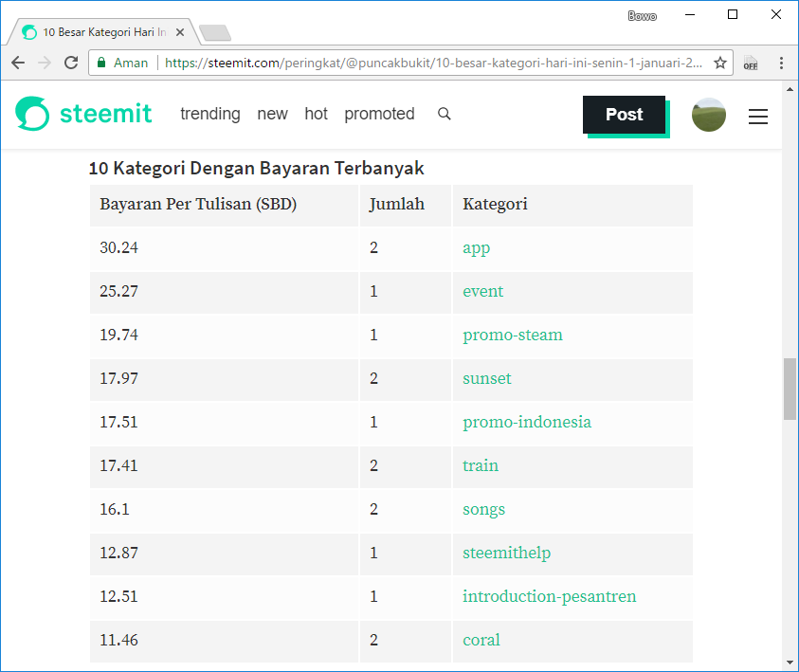Click the black Post button

(625, 115)
